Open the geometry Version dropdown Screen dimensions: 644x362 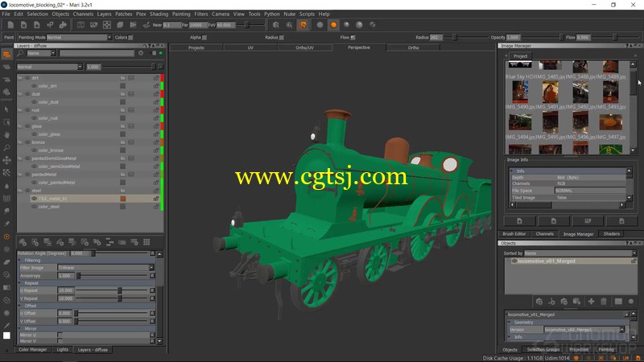click(x=584, y=330)
